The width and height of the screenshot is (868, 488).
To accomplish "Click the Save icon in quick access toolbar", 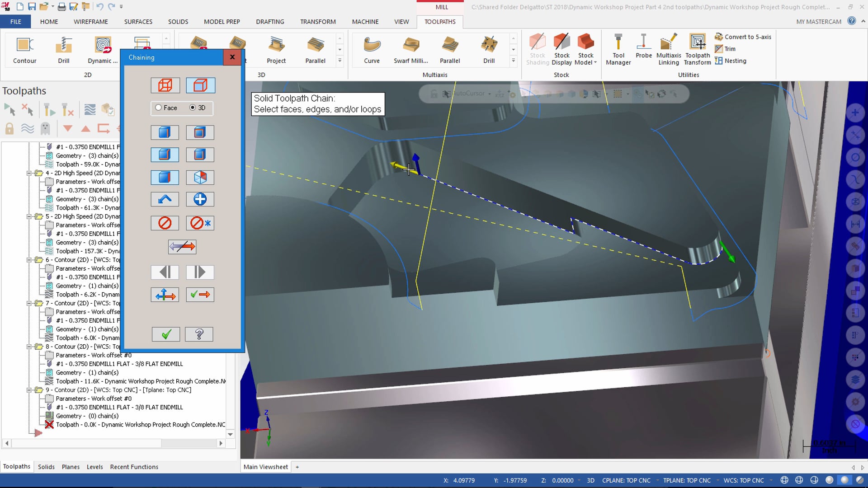I will pos(32,7).
